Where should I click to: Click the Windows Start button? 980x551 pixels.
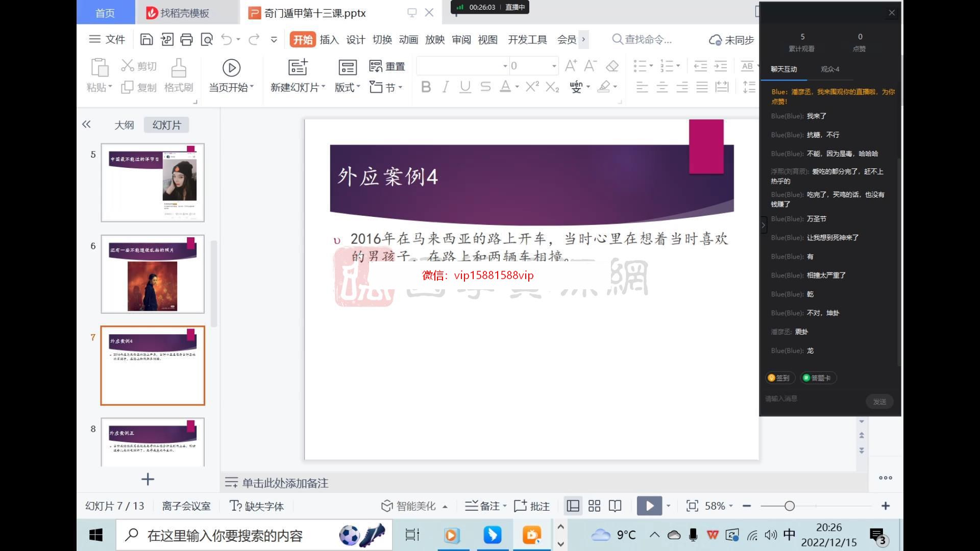pos(96,535)
